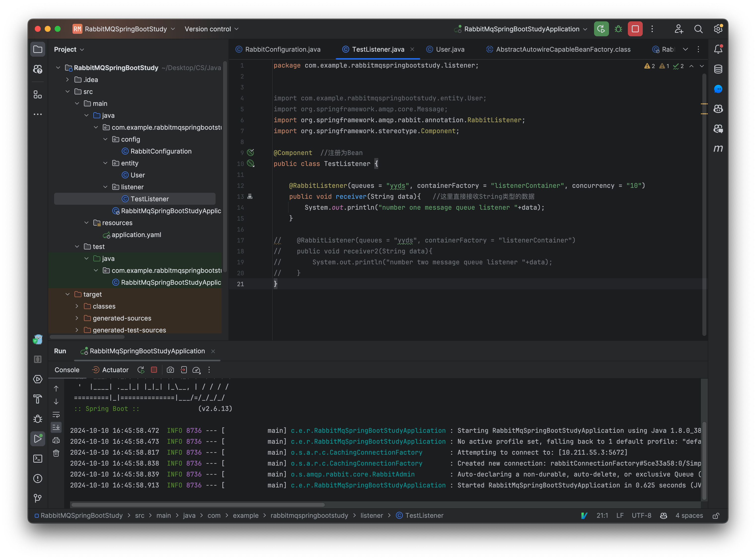Open the Database tool window
This screenshot has width=756, height=560.
718,69
